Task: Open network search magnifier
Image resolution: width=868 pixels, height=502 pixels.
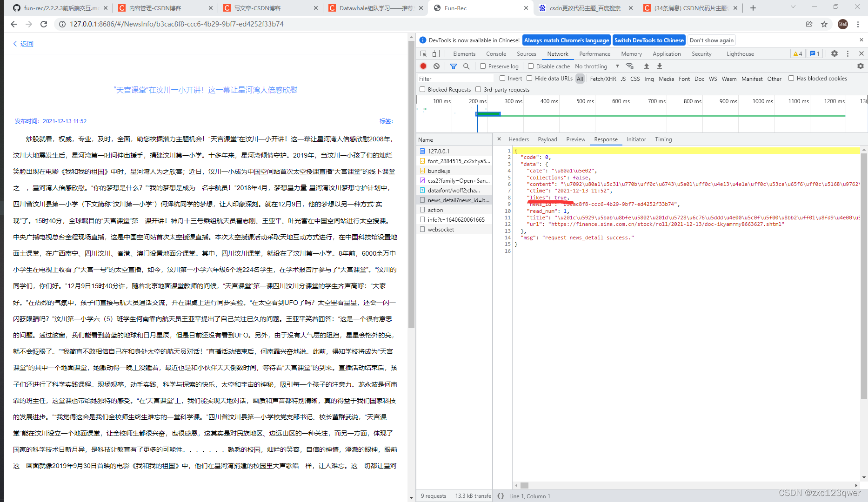Action: pos(467,66)
